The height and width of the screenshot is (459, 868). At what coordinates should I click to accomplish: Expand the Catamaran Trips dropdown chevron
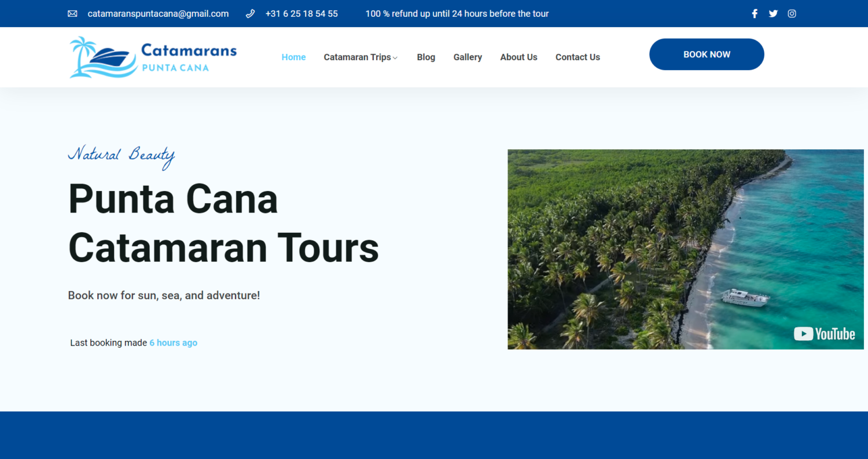395,58
